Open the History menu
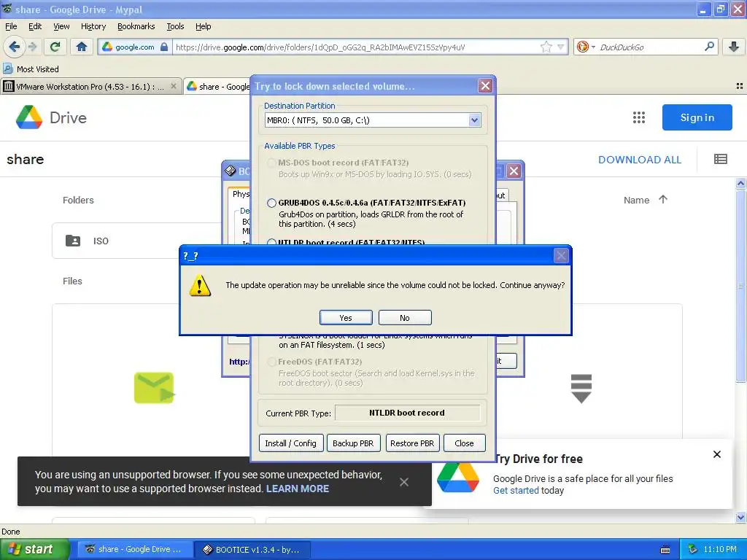 pos(93,26)
